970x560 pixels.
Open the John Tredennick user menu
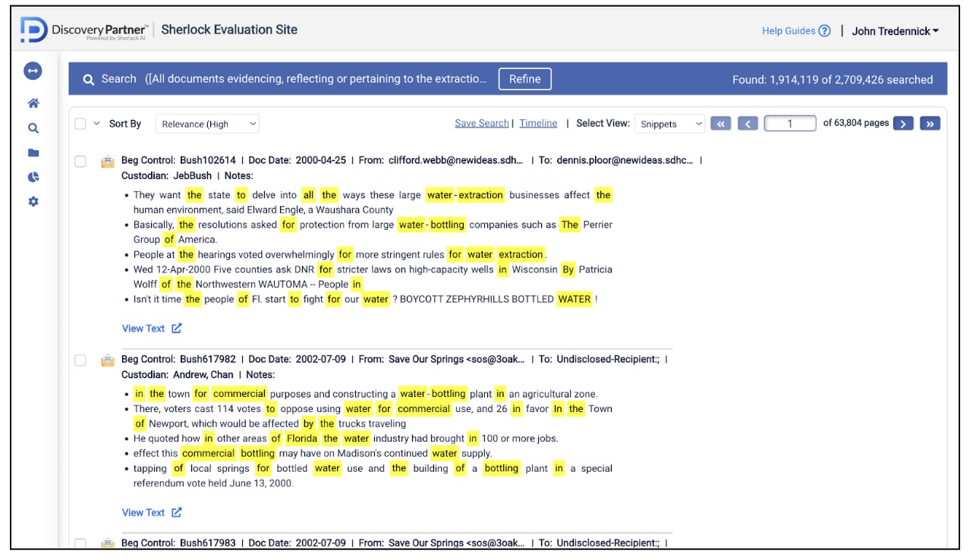[895, 31]
